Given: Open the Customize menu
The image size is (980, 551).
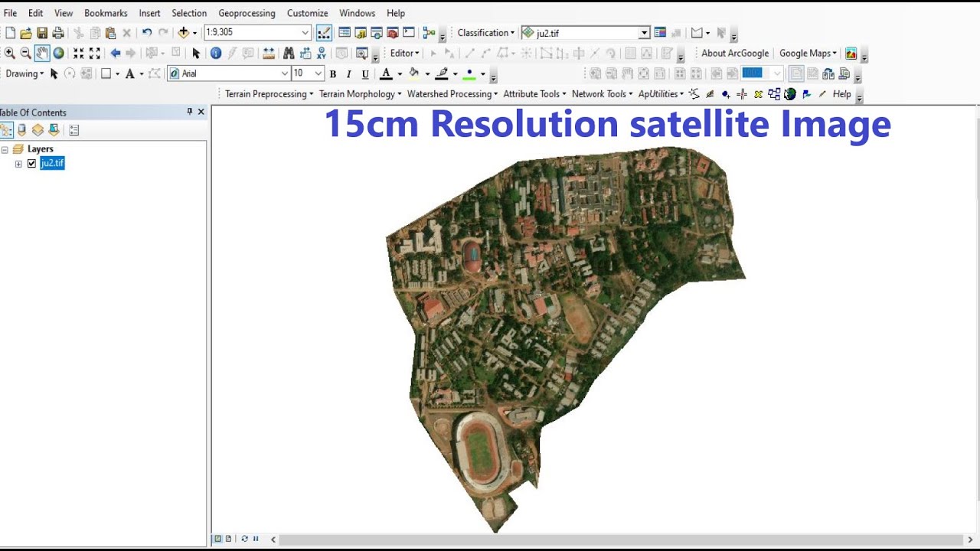Looking at the screenshot, I should pyautogui.click(x=307, y=13).
